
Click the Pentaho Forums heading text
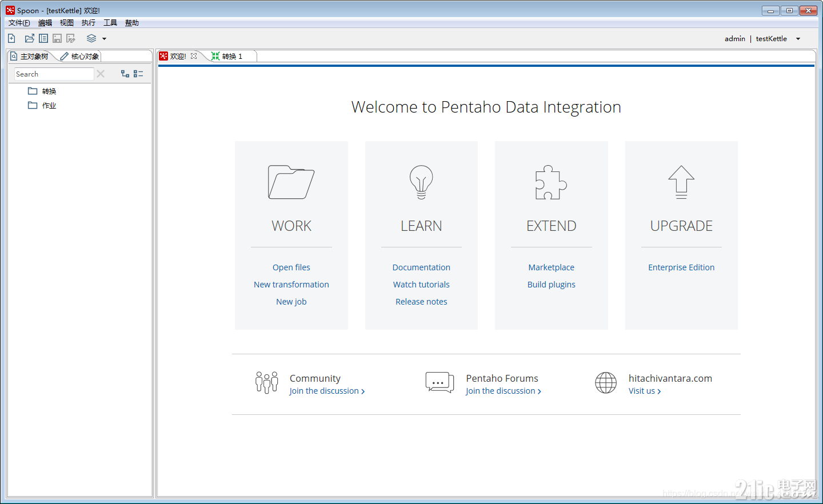pos(502,378)
